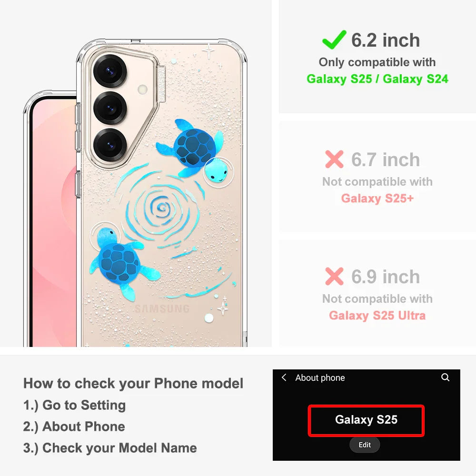
Task: Click the bottom camera lens on the phone
Action: (109, 145)
